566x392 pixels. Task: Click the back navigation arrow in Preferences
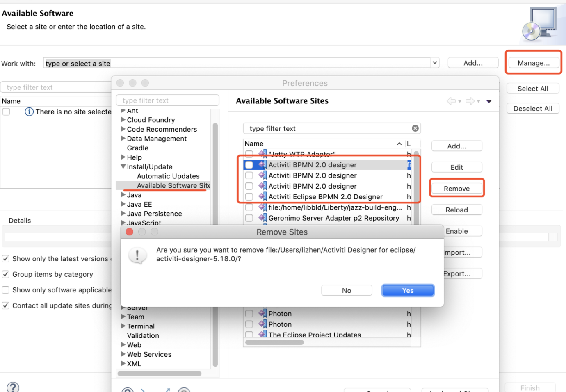click(451, 101)
